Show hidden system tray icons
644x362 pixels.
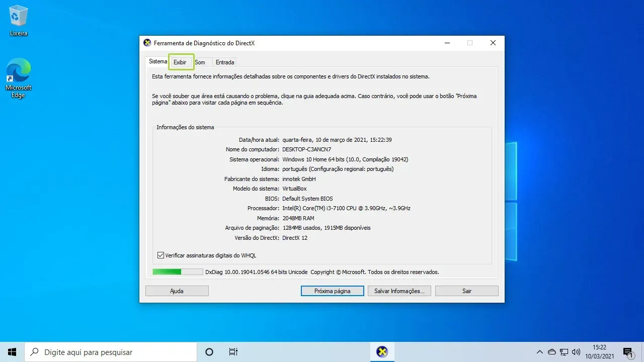[x=540, y=352]
